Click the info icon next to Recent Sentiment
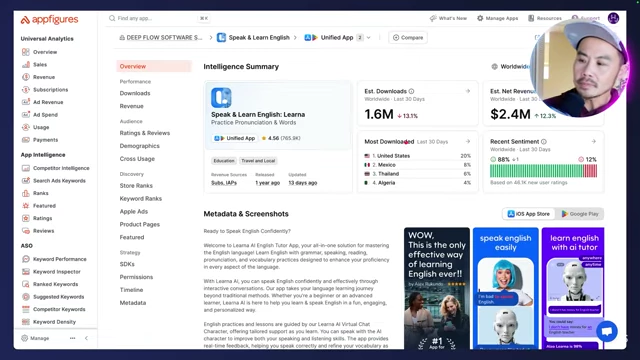640x360 pixels. 544,142
